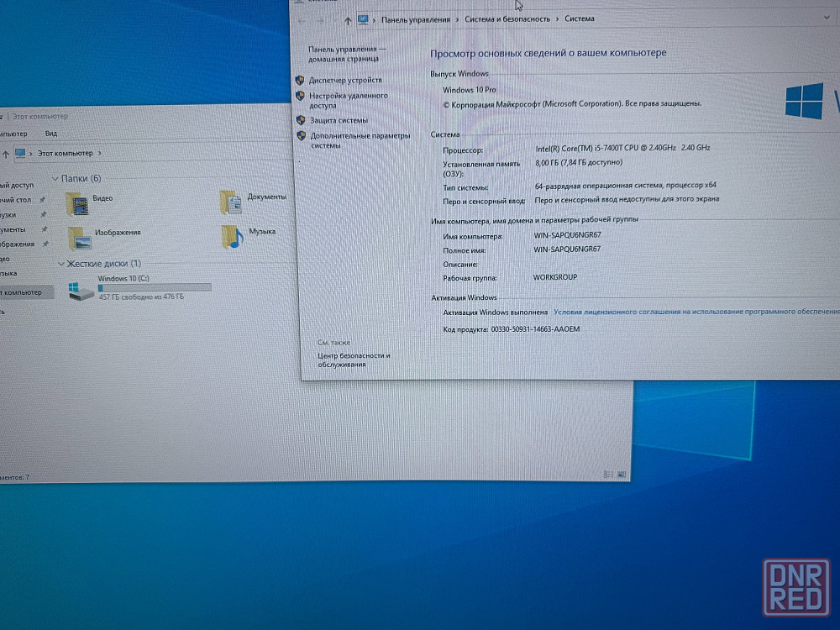Go to Панель управления домашняя страница

347,54
